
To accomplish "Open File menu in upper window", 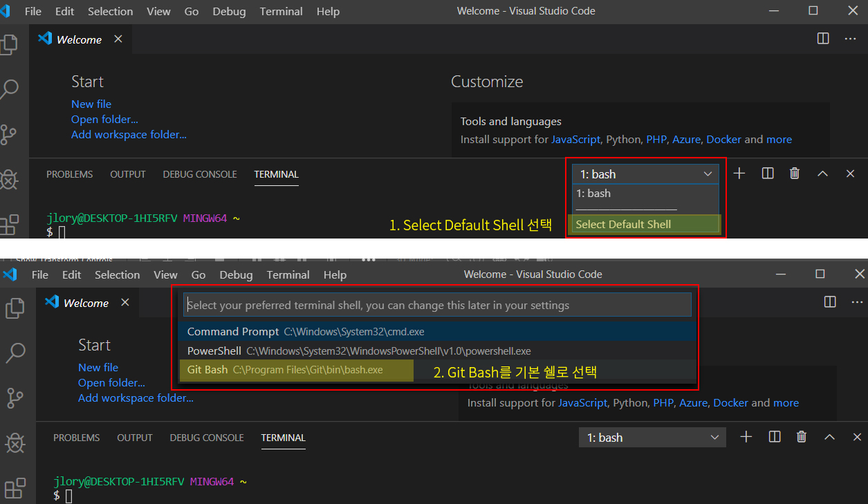I will pos(33,11).
